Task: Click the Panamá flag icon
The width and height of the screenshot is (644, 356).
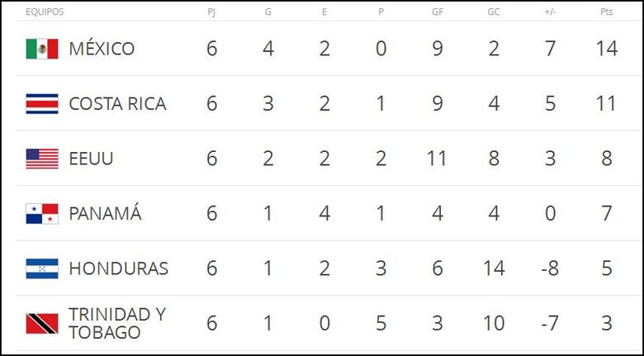Action: [41, 214]
